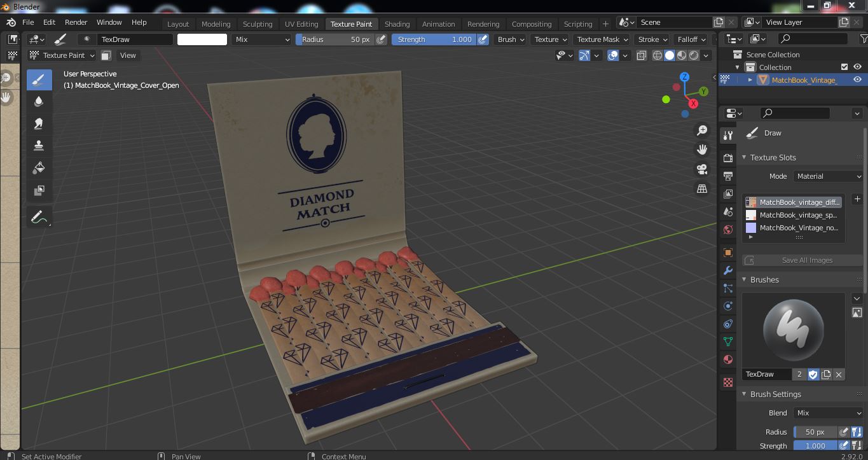Toggle brush fake user shield
The height and width of the screenshot is (460, 868).
[813, 374]
